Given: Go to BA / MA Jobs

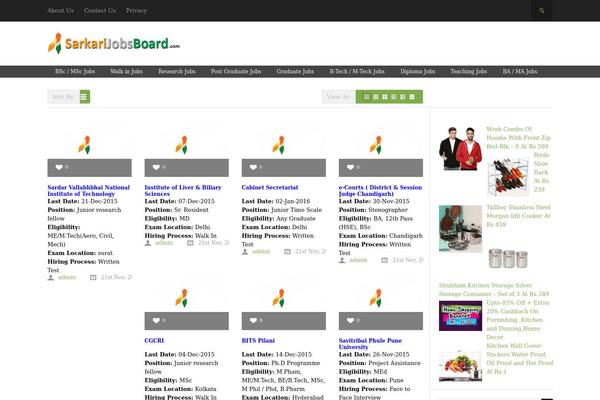Looking at the screenshot, I should pyautogui.click(x=520, y=72).
